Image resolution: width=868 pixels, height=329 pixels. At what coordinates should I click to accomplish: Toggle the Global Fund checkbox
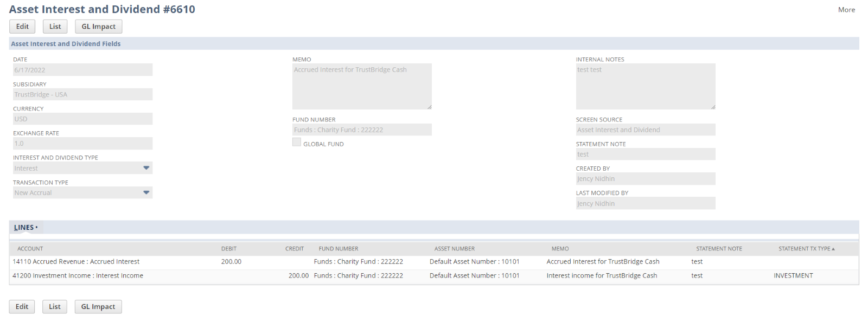tap(297, 142)
